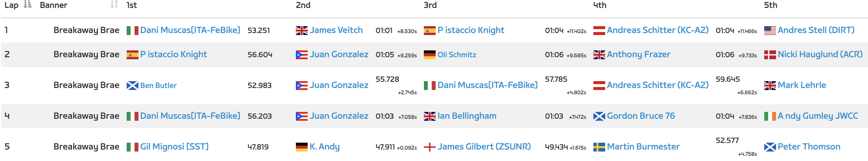Open Mark Lehrle rider page
Image resolution: width=868 pixels, height=161 pixels.
click(802, 85)
